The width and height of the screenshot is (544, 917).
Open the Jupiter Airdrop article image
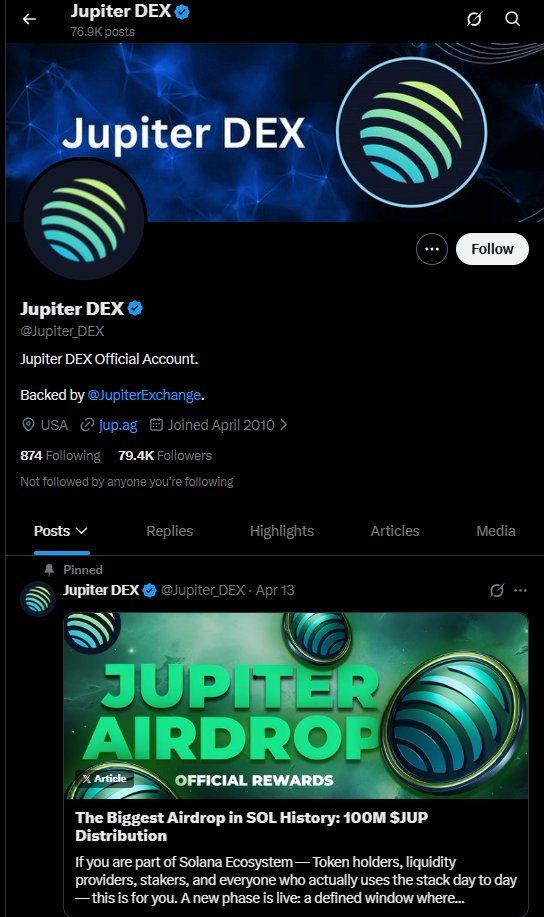click(x=296, y=705)
